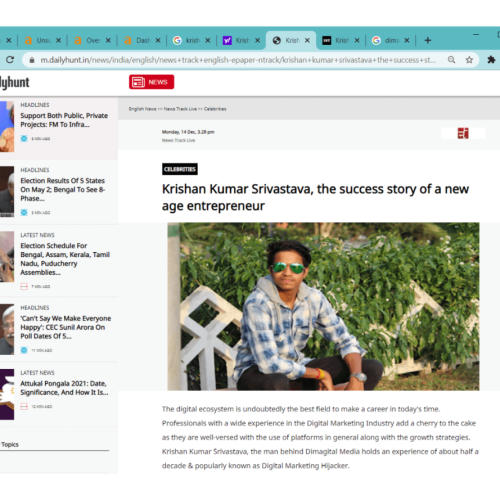500x500 pixels.
Task: Click the Dailyhunt logo
Action: [14, 82]
